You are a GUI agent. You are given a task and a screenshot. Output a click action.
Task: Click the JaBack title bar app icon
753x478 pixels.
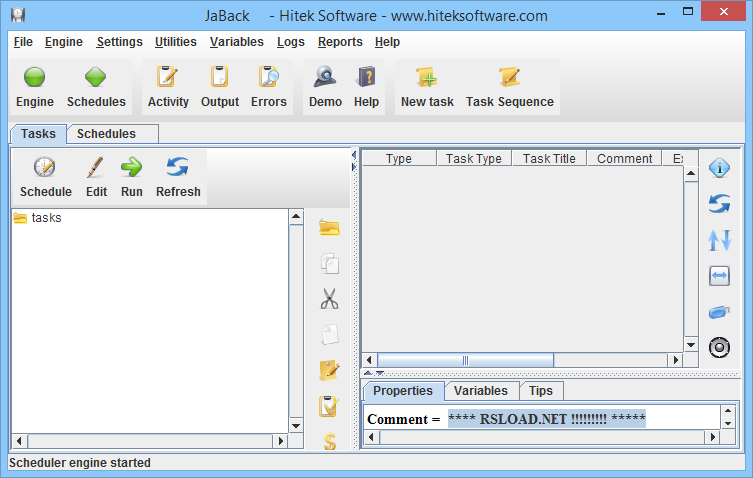click(18, 15)
